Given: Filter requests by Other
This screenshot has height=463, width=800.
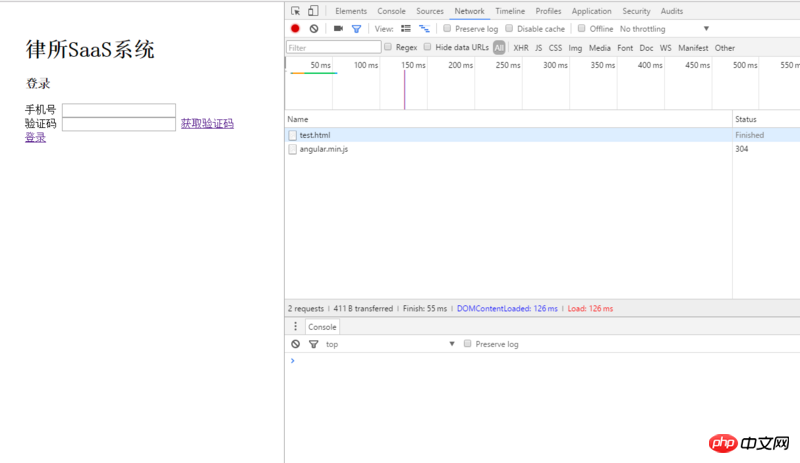Looking at the screenshot, I should click(x=724, y=47).
